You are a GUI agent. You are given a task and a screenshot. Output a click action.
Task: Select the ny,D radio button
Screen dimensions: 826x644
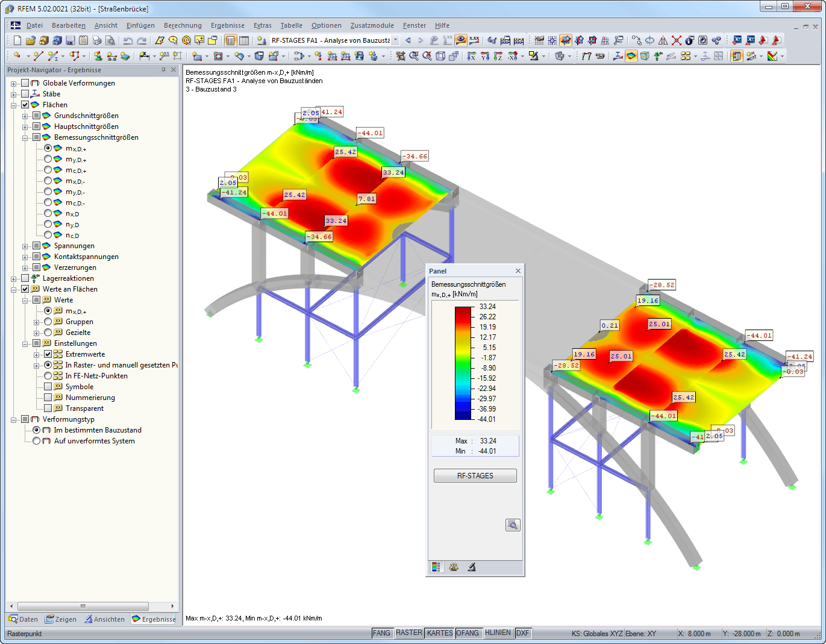click(x=48, y=224)
